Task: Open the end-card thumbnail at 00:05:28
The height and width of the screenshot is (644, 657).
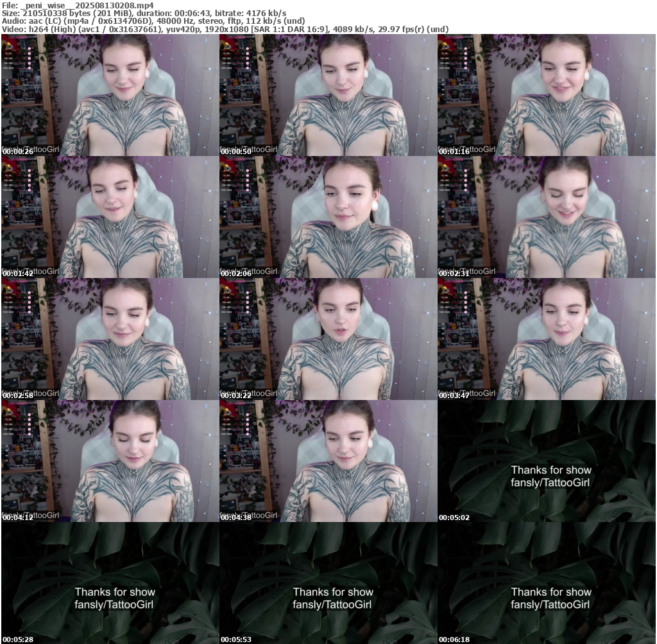Action: point(110,583)
